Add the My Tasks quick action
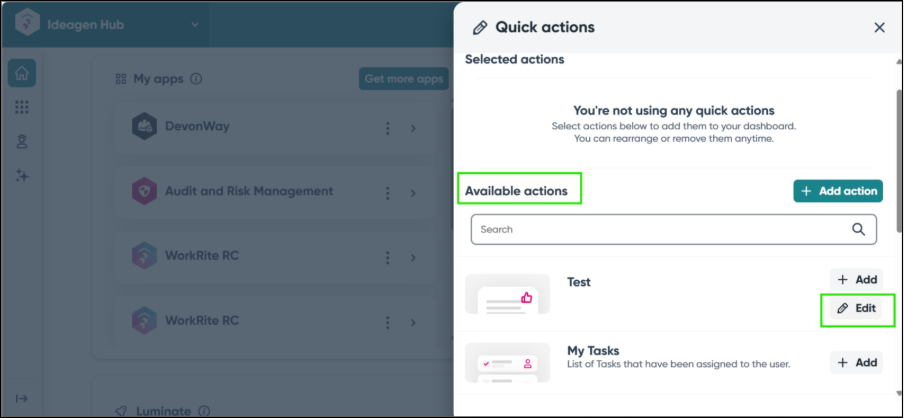The width and height of the screenshot is (904, 418). point(856,363)
